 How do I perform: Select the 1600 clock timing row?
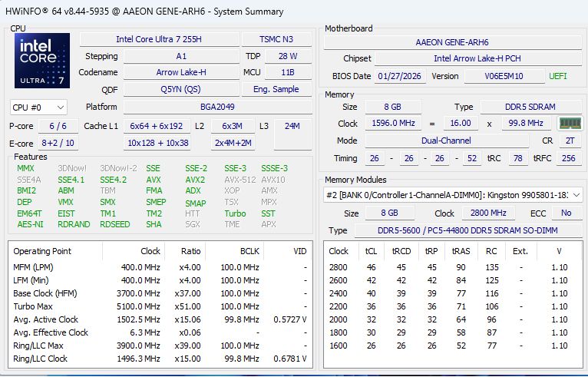pyautogui.click(x=453, y=346)
